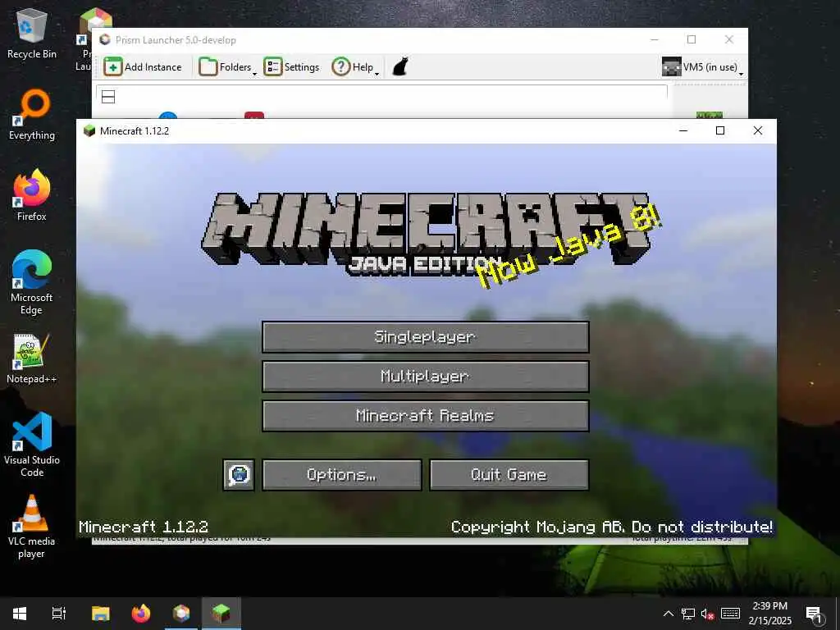Open the clock showing 2:39 PM
Screen dimensions: 840x630
(769, 613)
